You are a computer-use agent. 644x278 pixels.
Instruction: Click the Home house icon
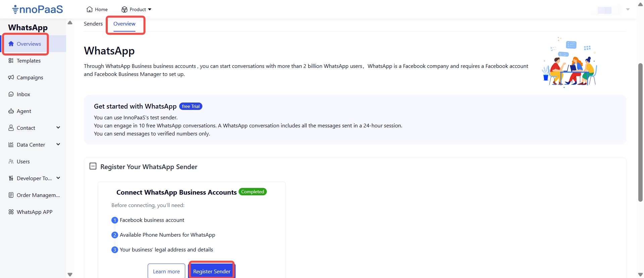pos(90,9)
